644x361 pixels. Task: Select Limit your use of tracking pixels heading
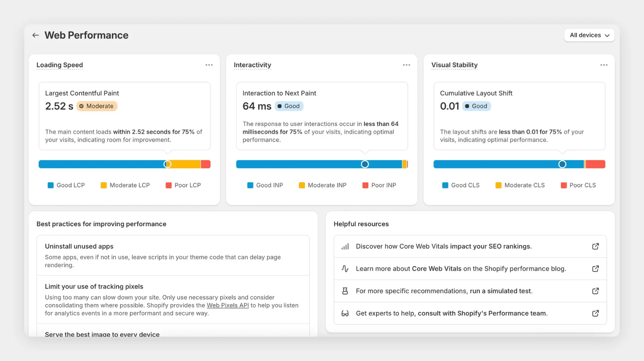click(94, 287)
